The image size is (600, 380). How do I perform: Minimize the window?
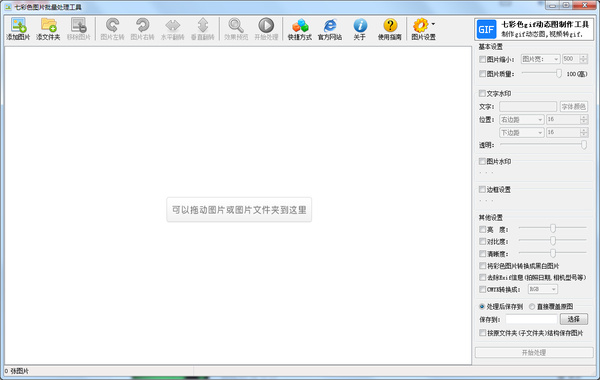tap(552, 5)
